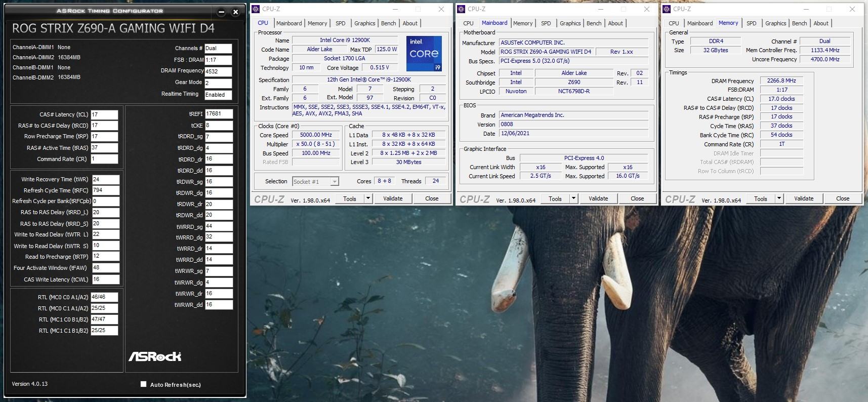Viewport: 868px width, 402px height.
Task: Click Close button in Memory window
Action: pyautogui.click(x=843, y=198)
